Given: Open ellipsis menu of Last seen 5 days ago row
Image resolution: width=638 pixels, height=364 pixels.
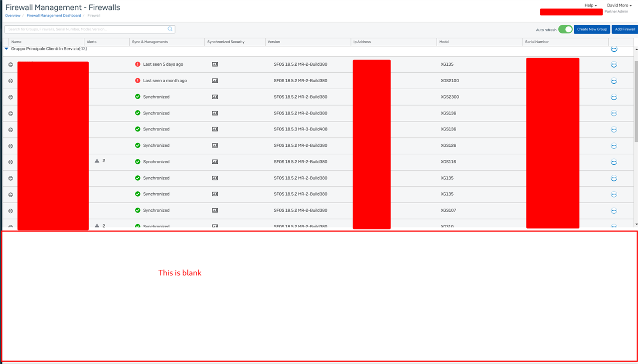Looking at the screenshot, I should tap(614, 64).
